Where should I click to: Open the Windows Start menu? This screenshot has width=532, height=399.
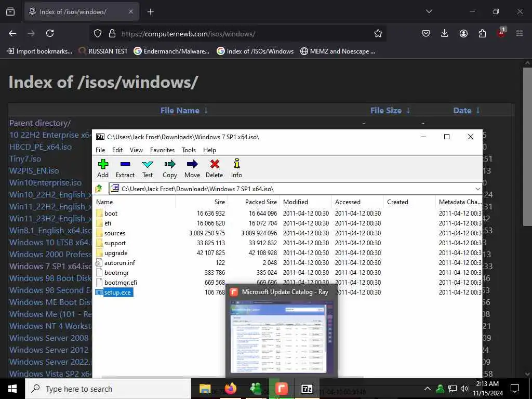(x=12, y=389)
